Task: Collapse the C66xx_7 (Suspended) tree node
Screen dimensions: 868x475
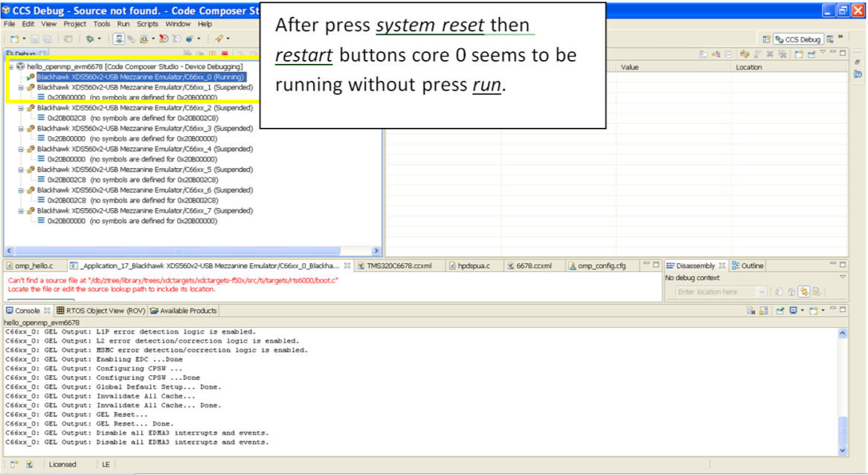Action: click(21, 210)
